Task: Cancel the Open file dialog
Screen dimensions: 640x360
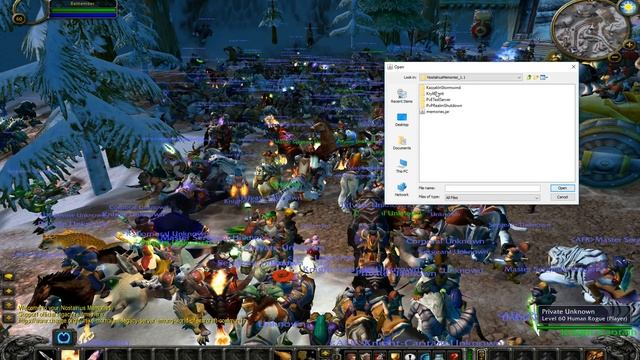Action: [x=562, y=197]
